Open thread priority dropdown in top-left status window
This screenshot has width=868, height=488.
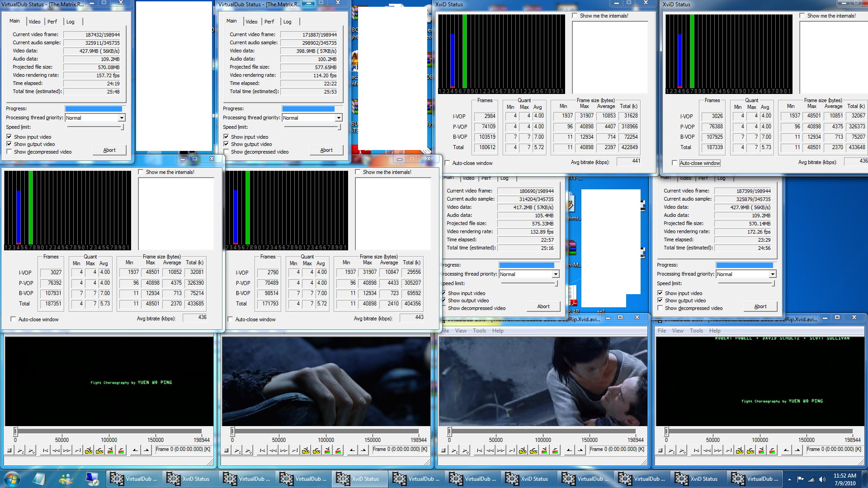pyautogui.click(x=122, y=118)
